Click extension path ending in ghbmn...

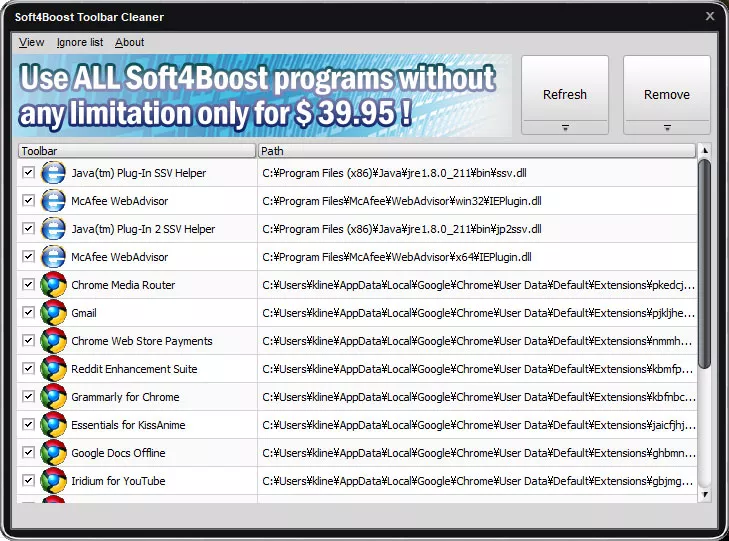pos(478,453)
